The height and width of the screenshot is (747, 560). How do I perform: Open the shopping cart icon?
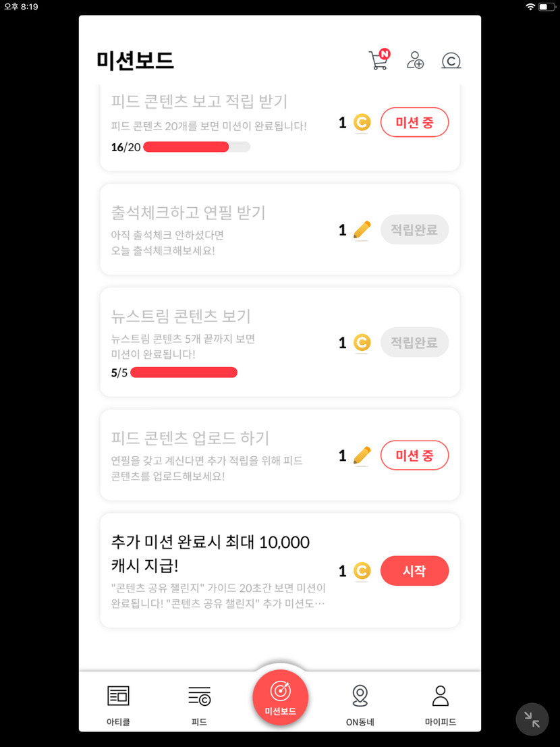coord(379,61)
